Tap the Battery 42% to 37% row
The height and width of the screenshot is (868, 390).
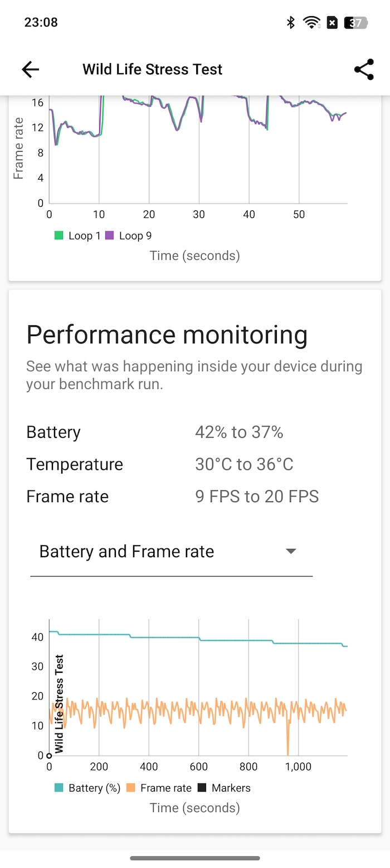[155, 432]
